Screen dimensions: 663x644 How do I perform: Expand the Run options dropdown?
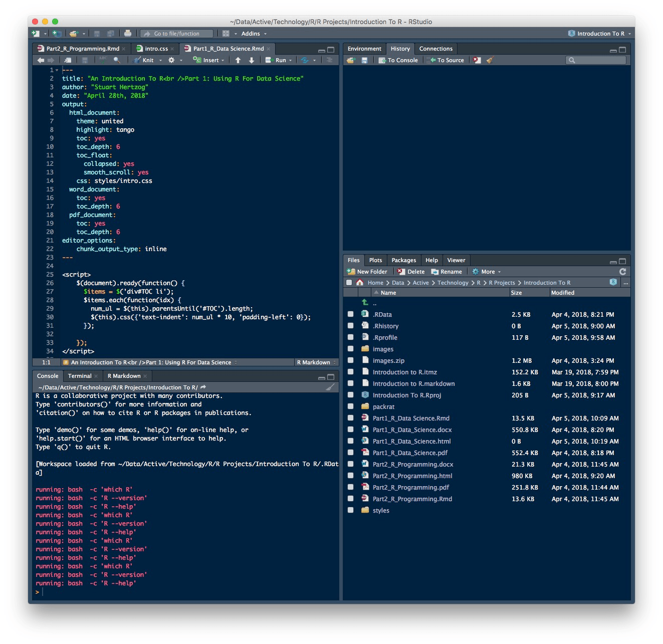pos(290,60)
